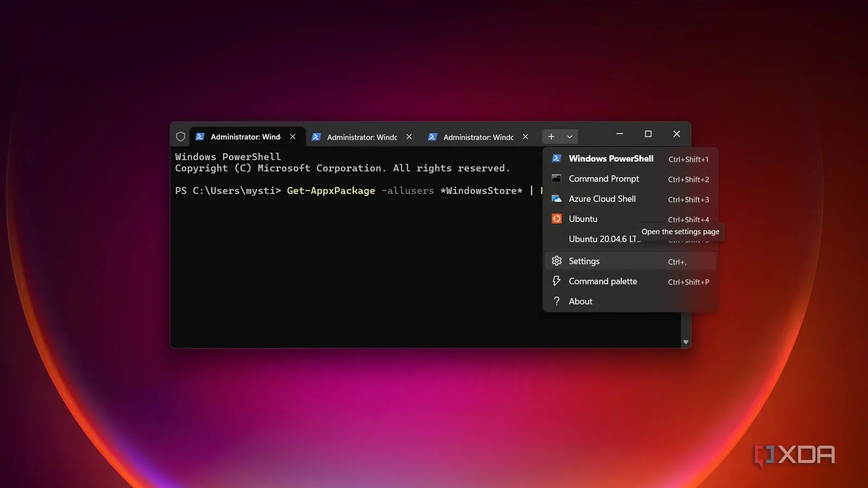Click the 'Windows PowerShell' header line in terminal
This screenshot has height=488, width=868.
coord(228,157)
